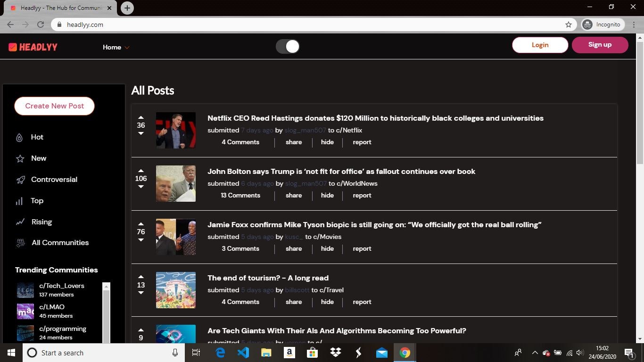Open the Rising feed
The image size is (644, 362).
coord(41,222)
